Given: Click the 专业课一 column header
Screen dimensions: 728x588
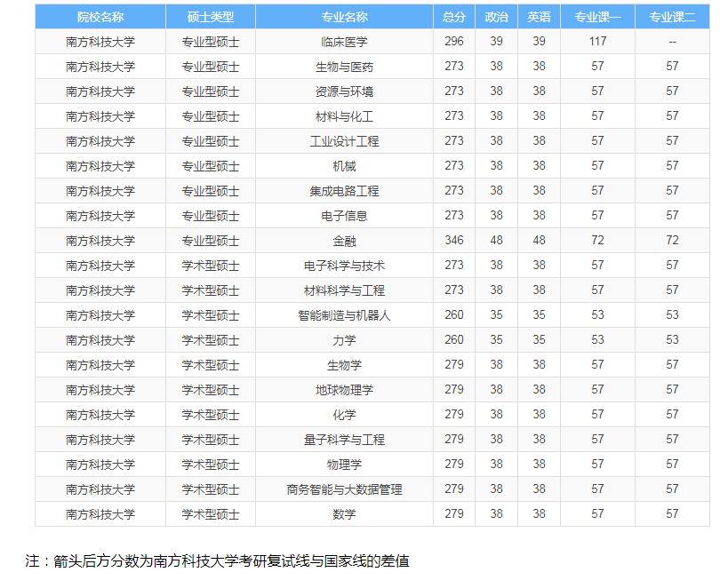Looking at the screenshot, I should pos(597,17).
